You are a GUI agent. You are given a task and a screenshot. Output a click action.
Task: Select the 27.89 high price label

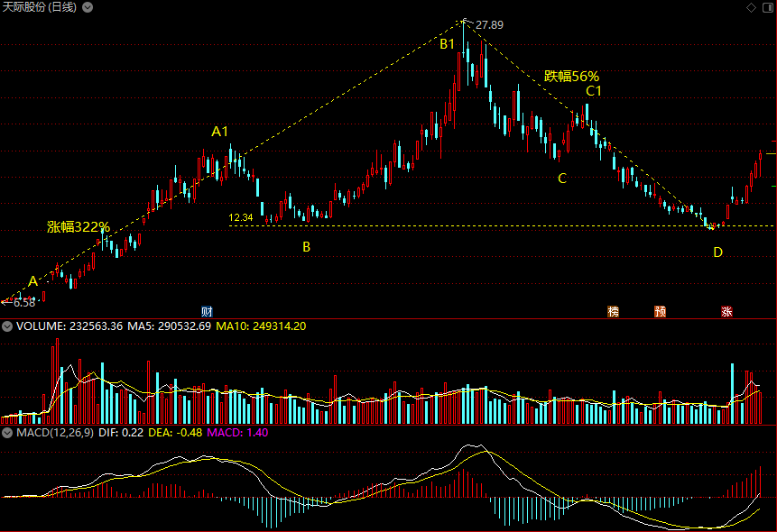point(489,25)
